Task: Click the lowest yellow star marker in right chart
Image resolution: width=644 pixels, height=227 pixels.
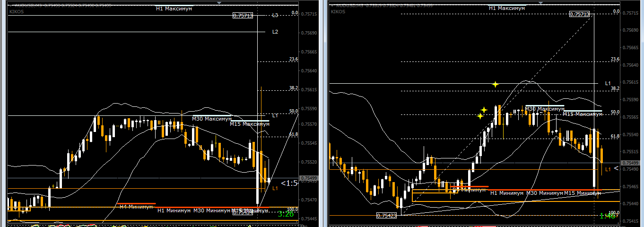Action: tap(480, 116)
